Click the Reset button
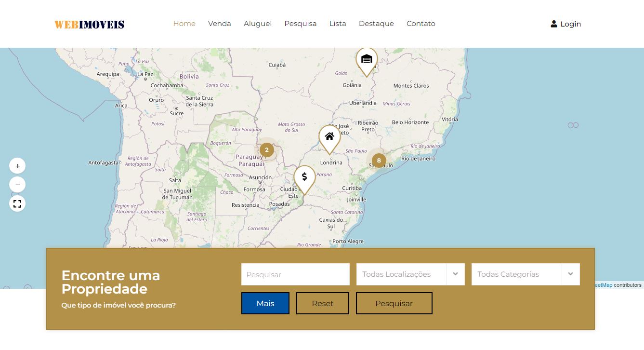 [x=322, y=303]
